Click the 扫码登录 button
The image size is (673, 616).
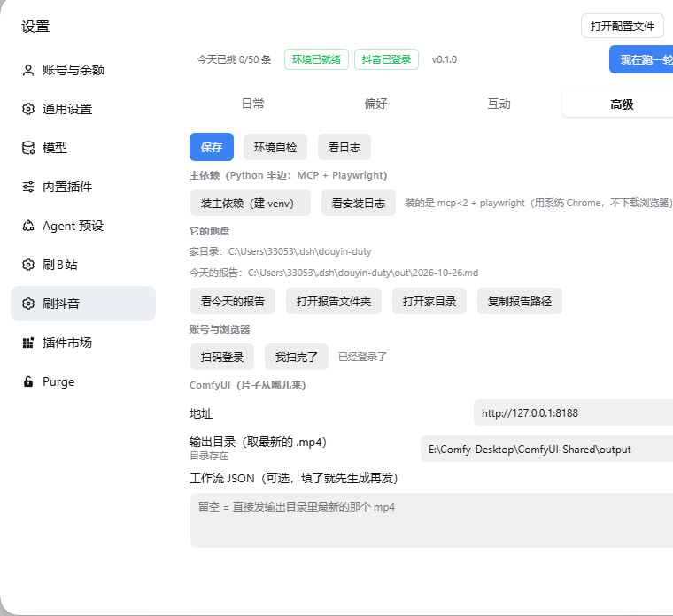tap(222, 357)
